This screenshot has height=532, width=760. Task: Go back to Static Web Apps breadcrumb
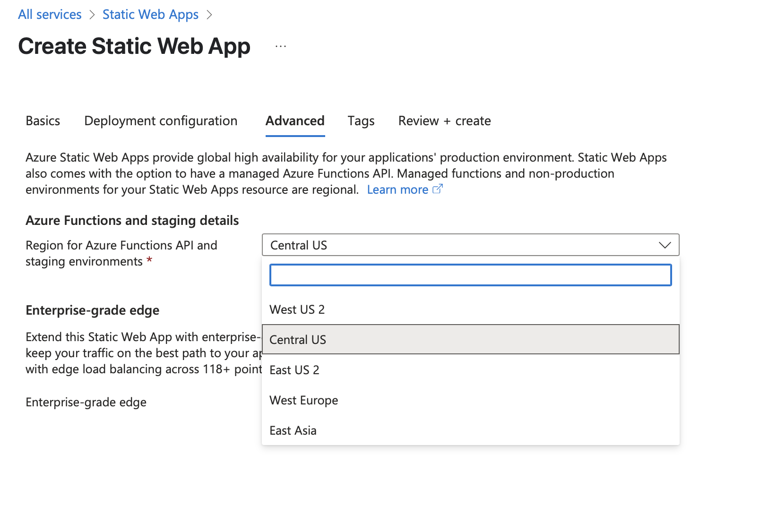[150, 15]
